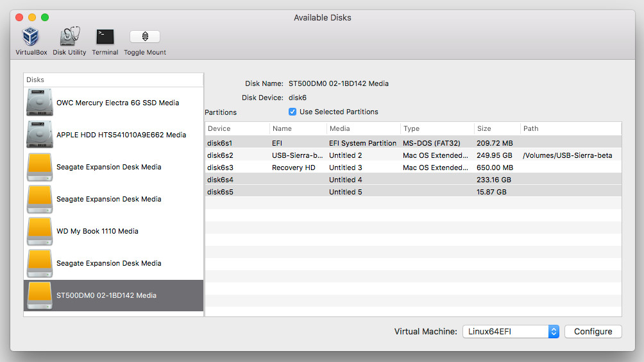Screen dimensions: 644x362
Task: Click the 249.95 GB size cell
Action: 495,155
